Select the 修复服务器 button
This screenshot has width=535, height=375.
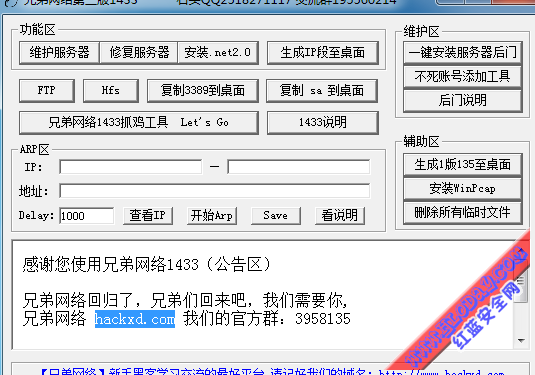[139, 53]
